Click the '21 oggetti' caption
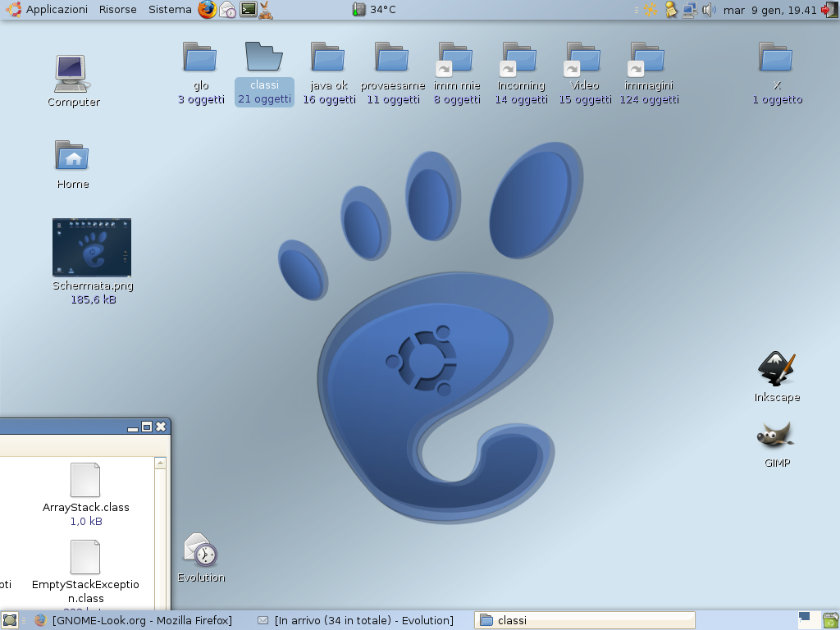Viewport: 840px width, 630px height. pos(265,99)
